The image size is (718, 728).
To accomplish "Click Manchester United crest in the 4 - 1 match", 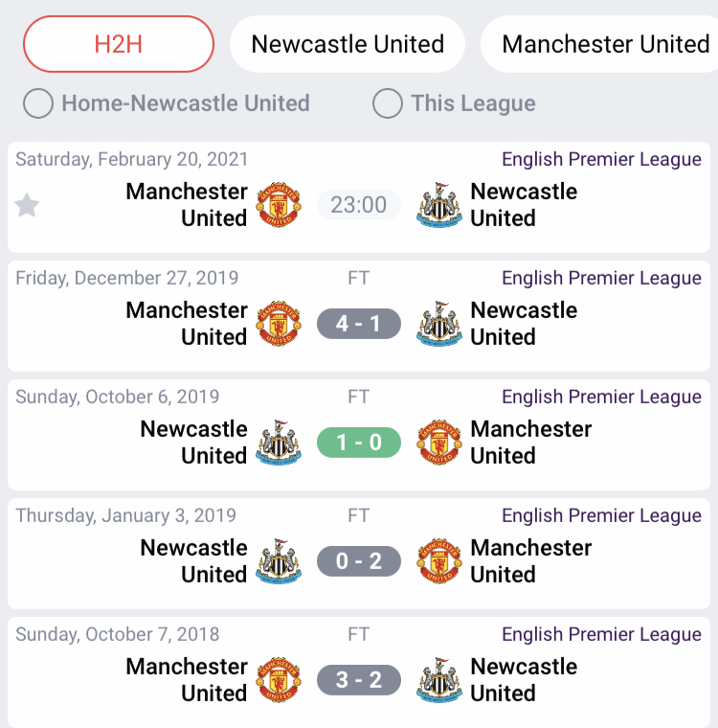I will tap(279, 324).
